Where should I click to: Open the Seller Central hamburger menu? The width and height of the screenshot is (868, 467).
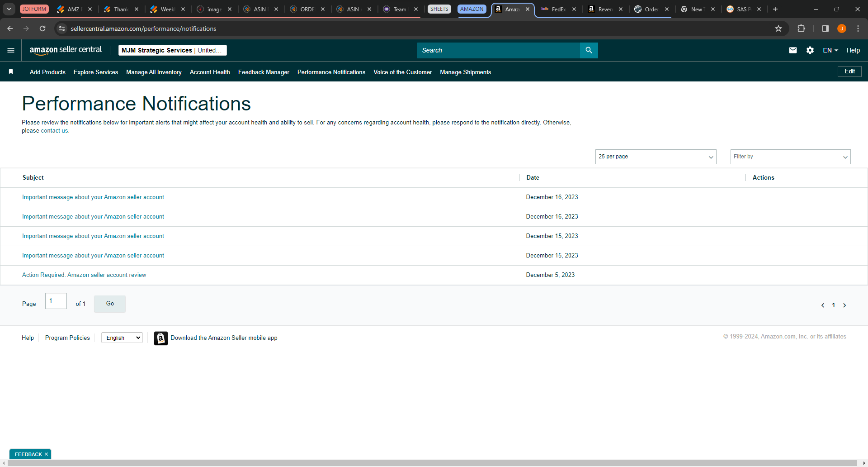[x=11, y=50]
